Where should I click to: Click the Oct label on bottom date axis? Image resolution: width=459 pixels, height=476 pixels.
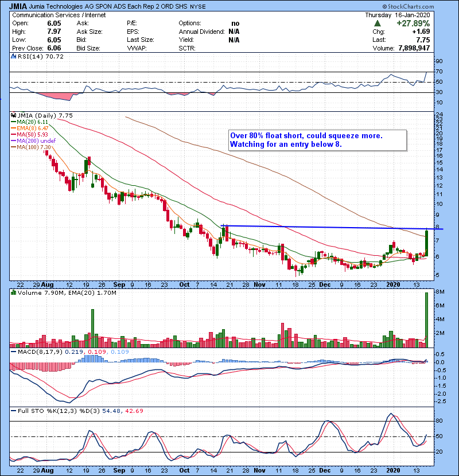[184, 470]
